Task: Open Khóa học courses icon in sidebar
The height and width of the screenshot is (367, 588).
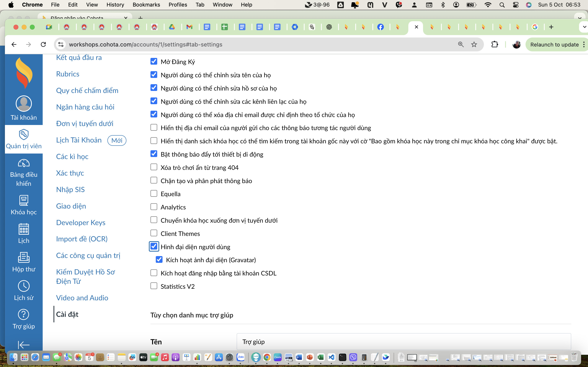Action: 23,200
